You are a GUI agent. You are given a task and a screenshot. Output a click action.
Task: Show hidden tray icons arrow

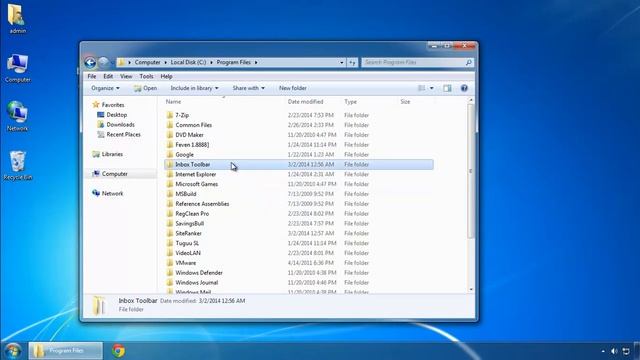603,351
